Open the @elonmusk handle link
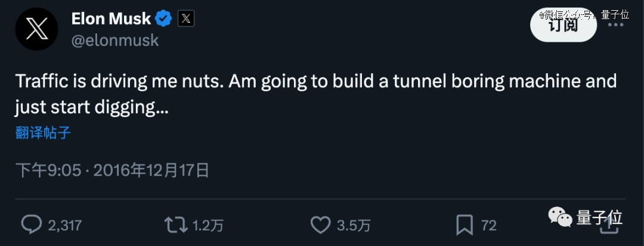The height and width of the screenshot is (246, 644). click(x=115, y=41)
